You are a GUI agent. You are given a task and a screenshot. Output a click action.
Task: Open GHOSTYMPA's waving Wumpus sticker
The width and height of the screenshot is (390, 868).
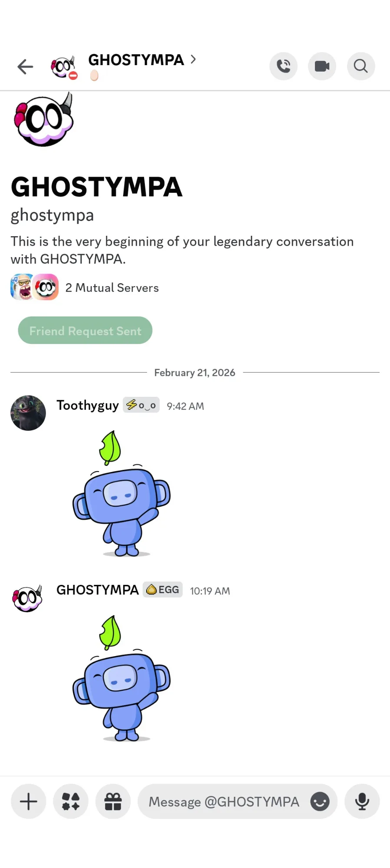coord(121,679)
